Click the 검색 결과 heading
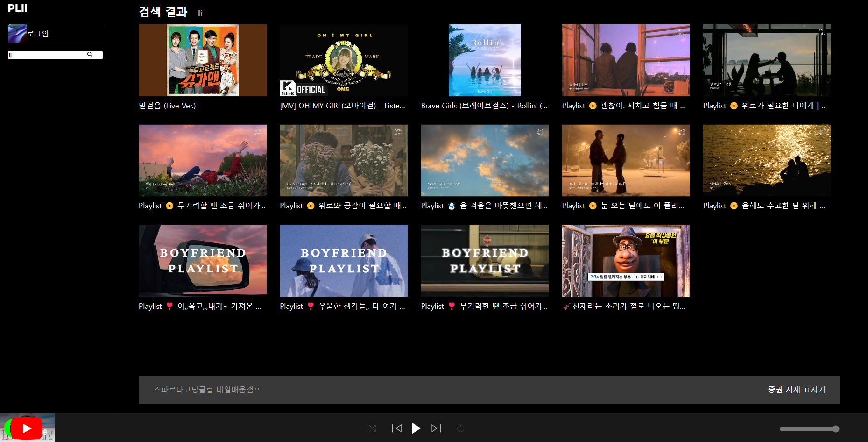868x442 pixels. tap(163, 12)
